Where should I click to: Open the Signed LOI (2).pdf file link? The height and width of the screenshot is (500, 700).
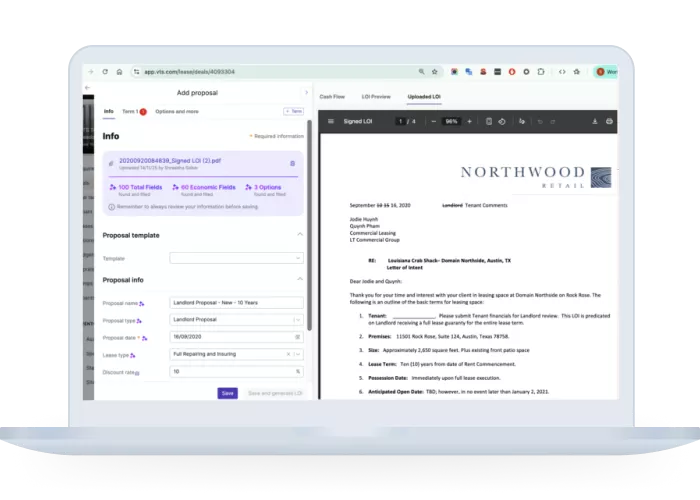170,161
